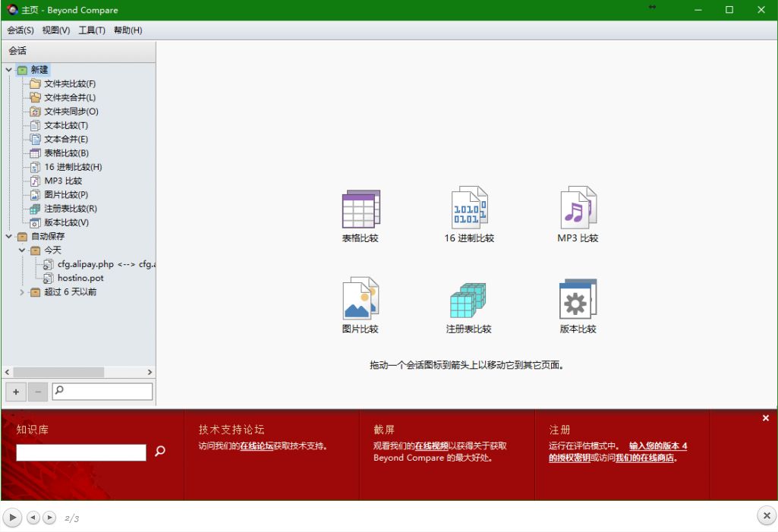Viewport: 778px width, 532px height.
Task: Close the red tips panel
Action: (x=766, y=418)
